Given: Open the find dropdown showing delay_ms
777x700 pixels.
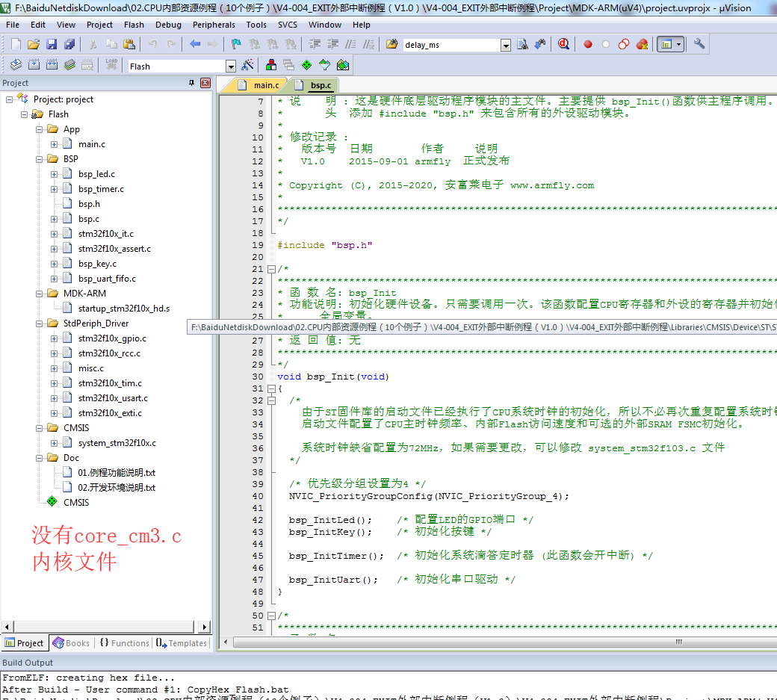Looking at the screenshot, I should [x=506, y=46].
